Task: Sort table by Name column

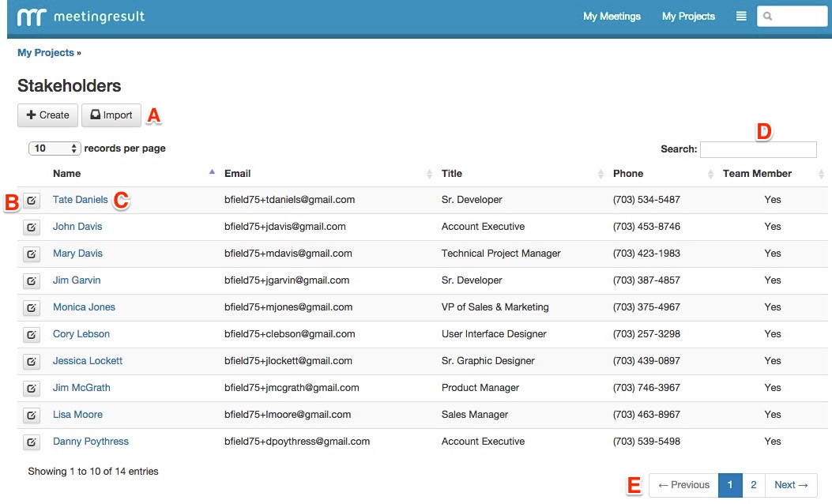Action: tap(67, 174)
